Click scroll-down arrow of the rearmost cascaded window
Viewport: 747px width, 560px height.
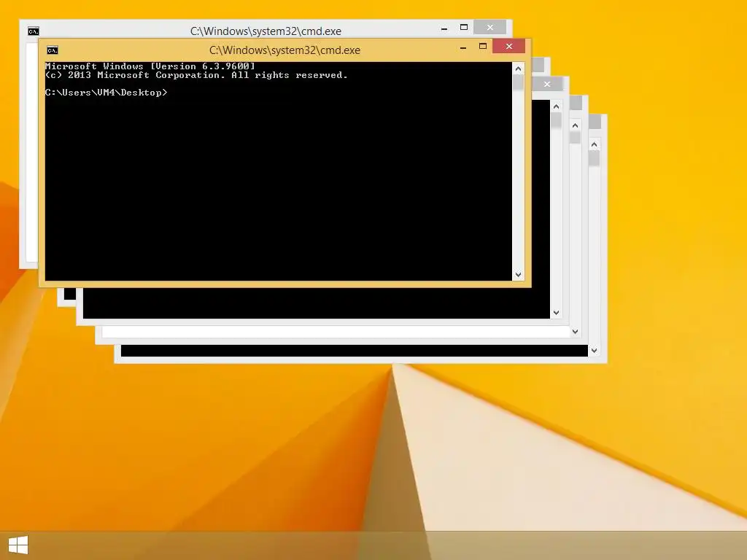pyautogui.click(x=594, y=351)
